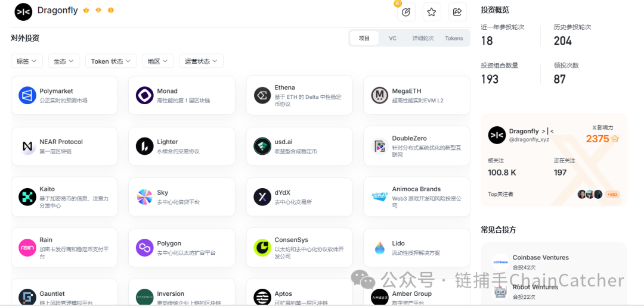Expand the 生态 filter dropdown
Image resolution: width=644 pixels, height=306 pixels.
(x=64, y=61)
